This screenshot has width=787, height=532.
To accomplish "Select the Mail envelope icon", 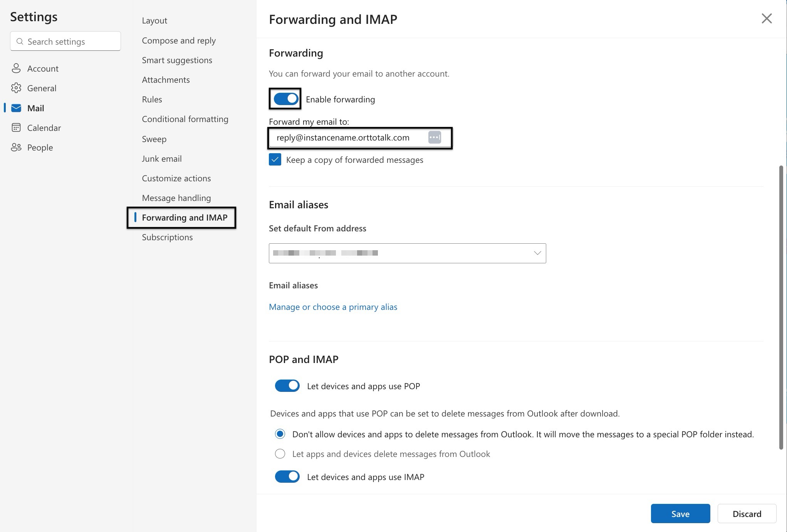I will click(16, 108).
